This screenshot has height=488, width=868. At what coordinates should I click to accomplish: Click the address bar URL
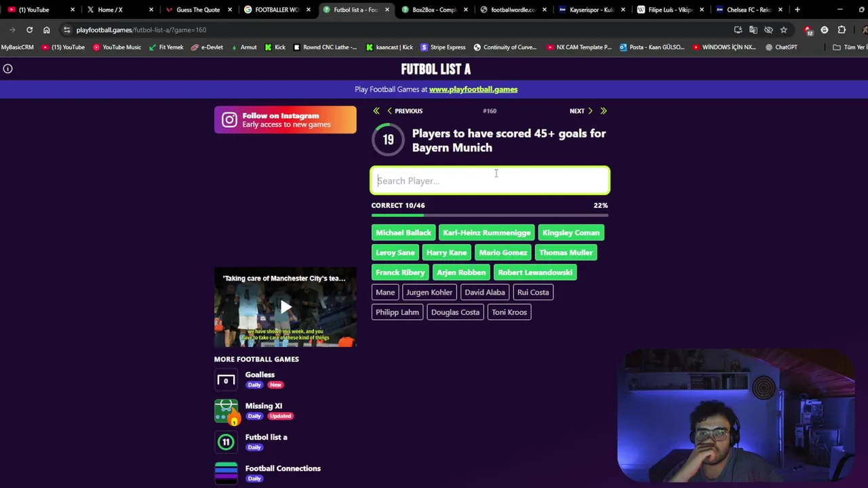click(141, 30)
